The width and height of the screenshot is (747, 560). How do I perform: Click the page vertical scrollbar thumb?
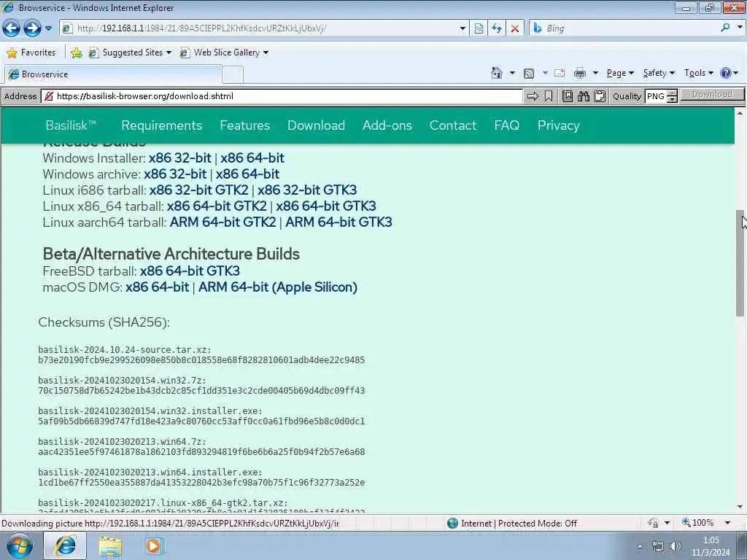pyautogui.click(x=740, y=262)
